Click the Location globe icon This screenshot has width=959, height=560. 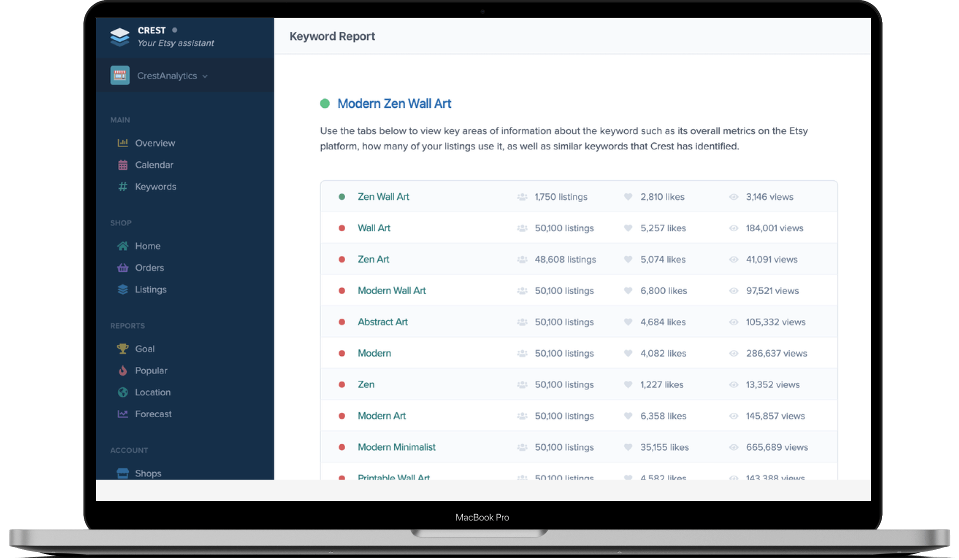pos(123,392)
